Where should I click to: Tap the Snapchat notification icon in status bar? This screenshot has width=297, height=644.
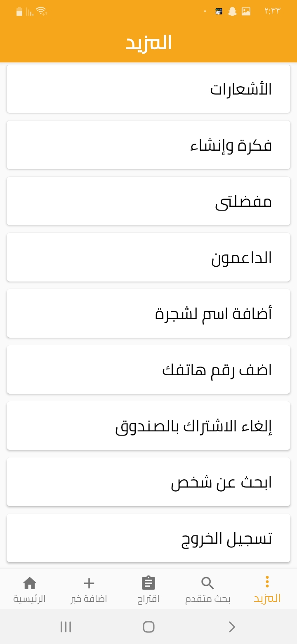[233, 12]
